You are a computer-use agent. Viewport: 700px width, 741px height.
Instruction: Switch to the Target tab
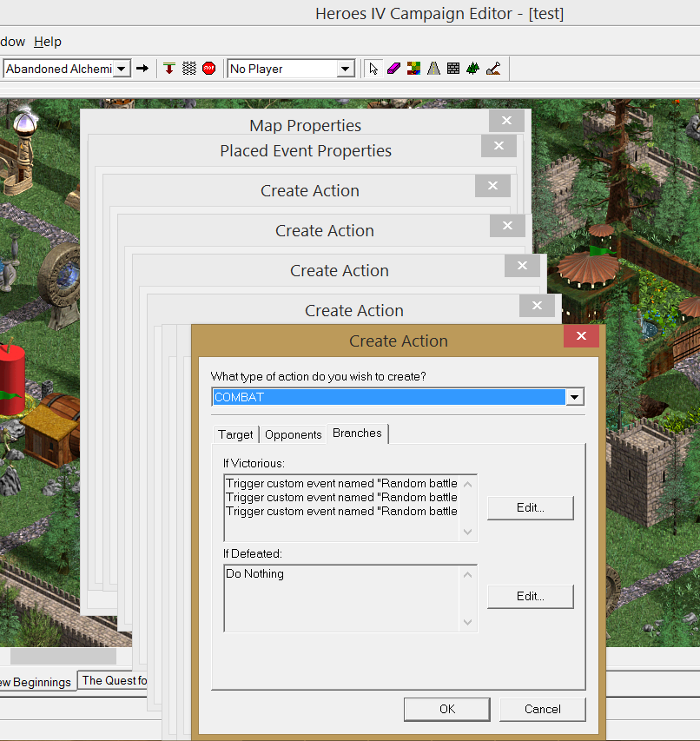235,434
